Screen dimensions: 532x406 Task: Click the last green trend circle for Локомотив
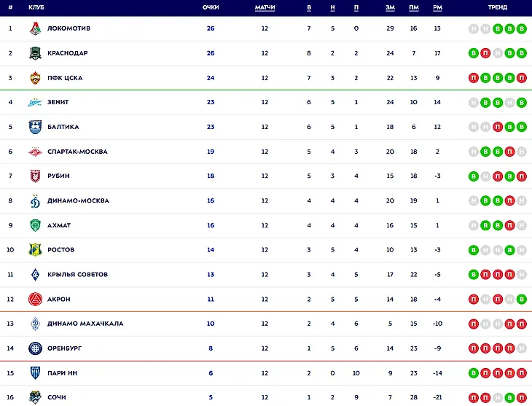[x=521, y=28]
